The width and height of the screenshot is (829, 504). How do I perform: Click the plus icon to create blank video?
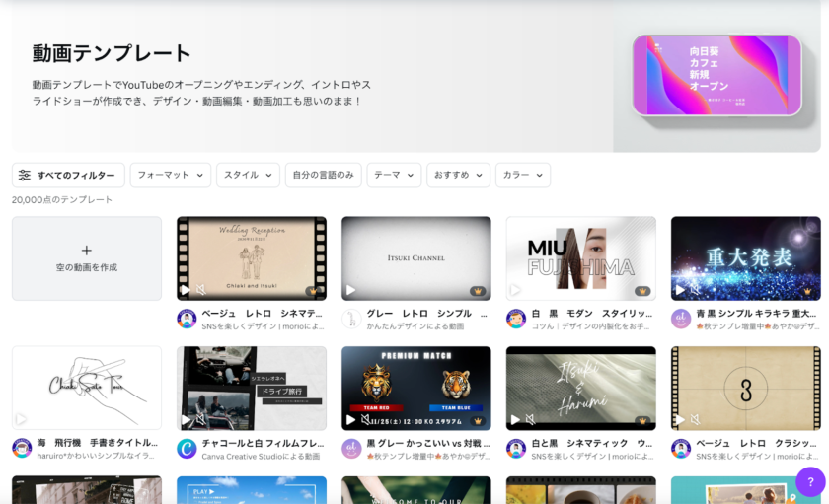[x=87, y=251]
